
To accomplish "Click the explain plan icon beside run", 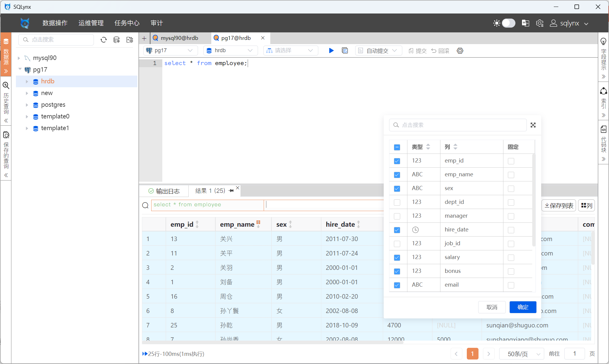I will click(x=345, y=51).
